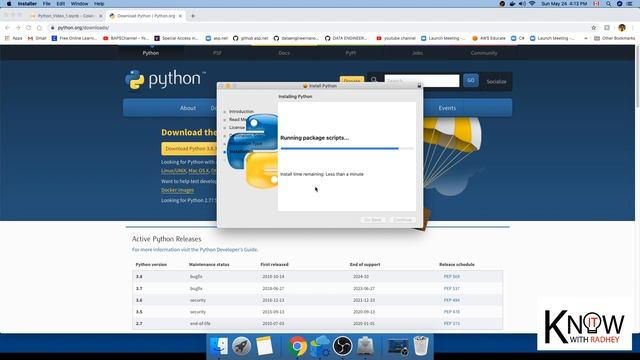Select the Jobs top nav tab
The width and height of the screenshot is (640, 360).
pyautogui.click(x=417, y=53)
